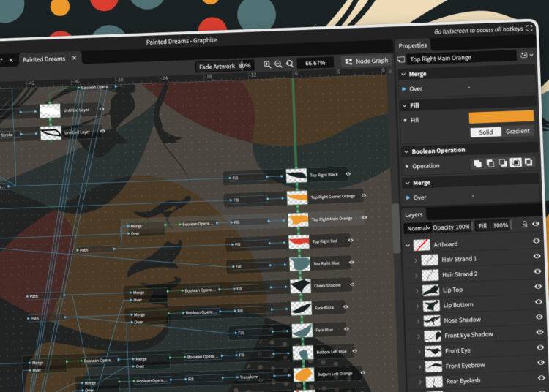The image size is (549, 392).
Task: Click the Fill 100% slider in Layers
Action: pos(493,226)
